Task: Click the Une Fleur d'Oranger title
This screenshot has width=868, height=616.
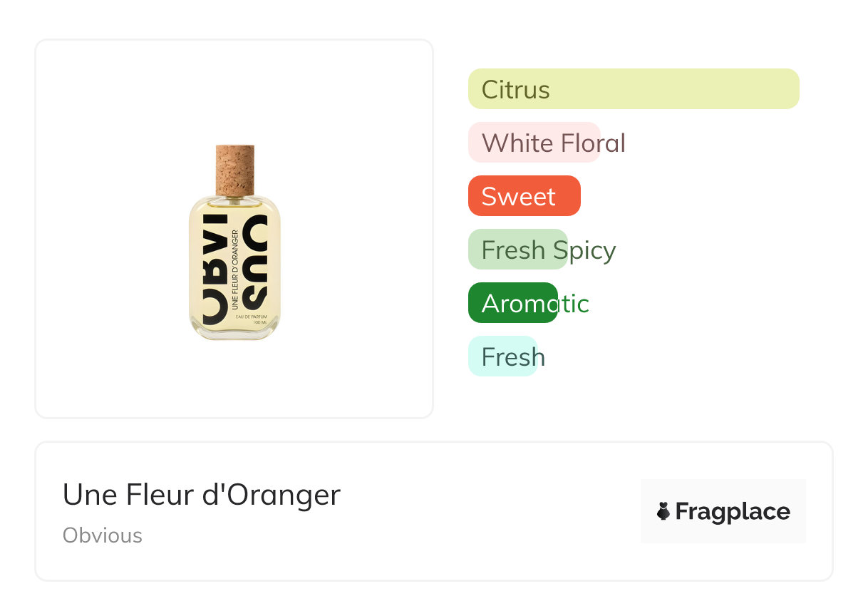Action: pos(202,495)
